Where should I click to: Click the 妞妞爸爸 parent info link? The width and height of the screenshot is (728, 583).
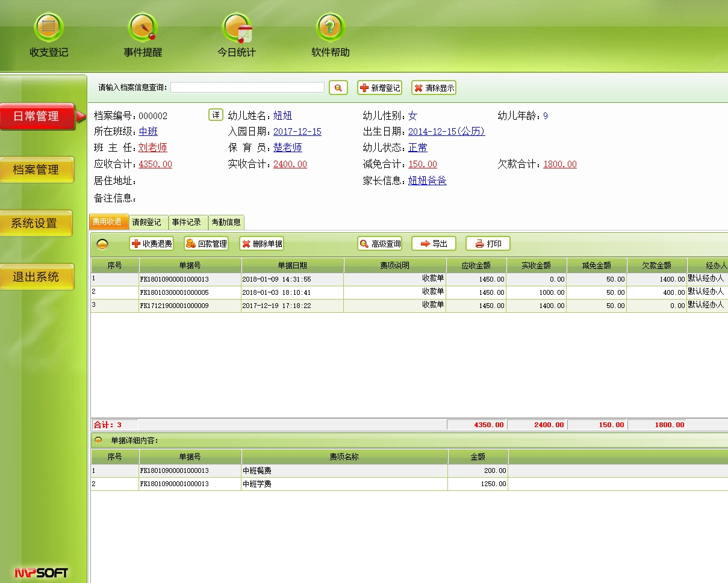pyautogui.click(x=427, y=180)
